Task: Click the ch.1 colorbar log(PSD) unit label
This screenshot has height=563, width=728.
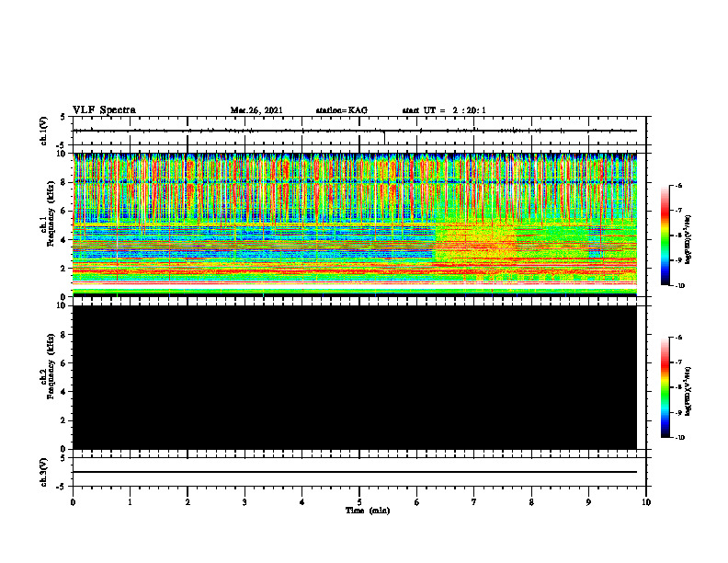Action: tap(689, 239)
